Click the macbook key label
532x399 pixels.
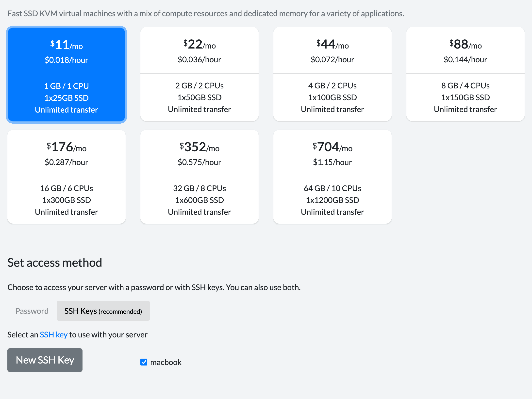(x=166, y=362)
